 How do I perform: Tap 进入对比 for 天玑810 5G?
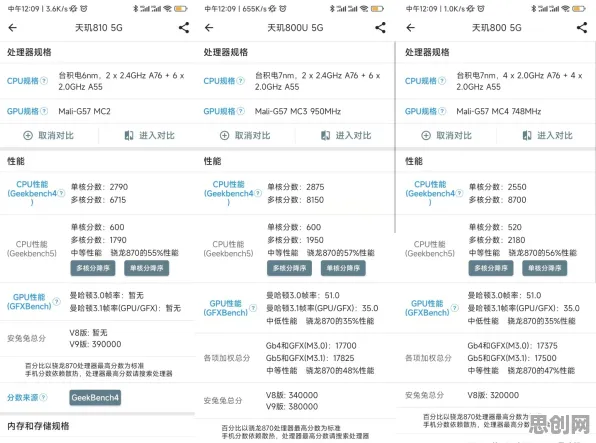pyautogui.click(x=149, y=135)
